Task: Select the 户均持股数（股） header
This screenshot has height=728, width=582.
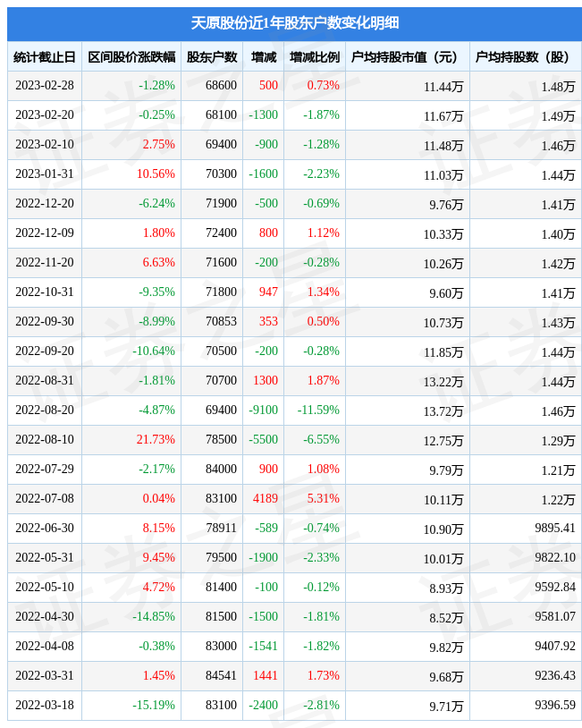Action: tap(522, 57)
